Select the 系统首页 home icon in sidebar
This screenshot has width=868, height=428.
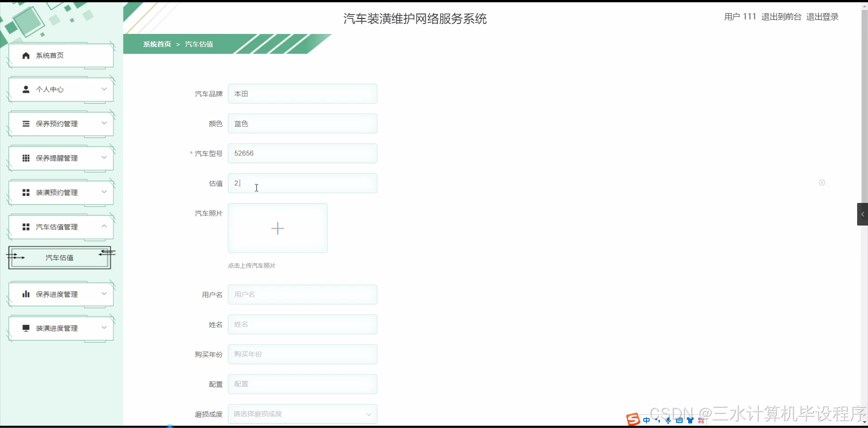point(25,55)
